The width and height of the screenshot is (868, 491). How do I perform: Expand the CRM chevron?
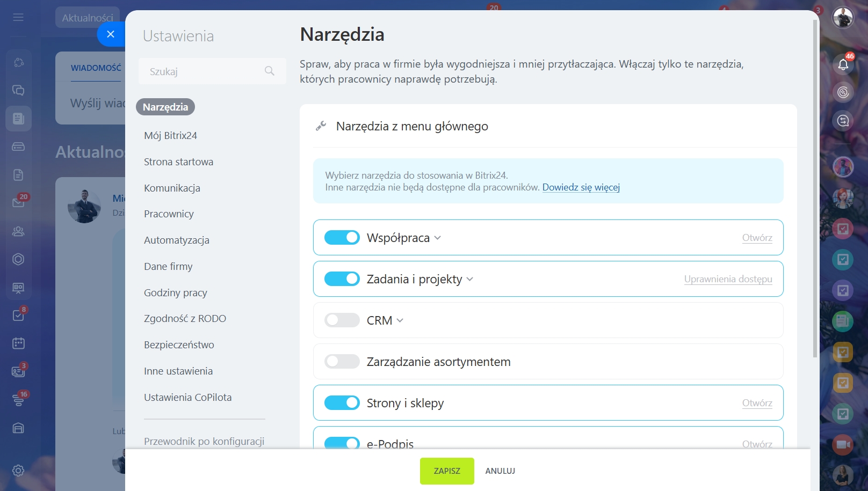tap(400, 320)
